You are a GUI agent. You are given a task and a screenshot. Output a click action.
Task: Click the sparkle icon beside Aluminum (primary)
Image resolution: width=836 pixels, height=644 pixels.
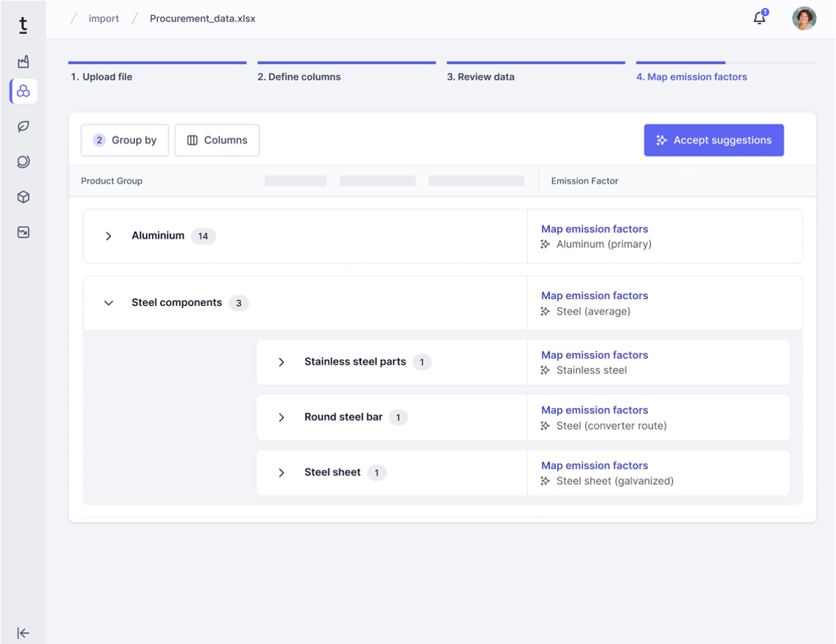545,244
